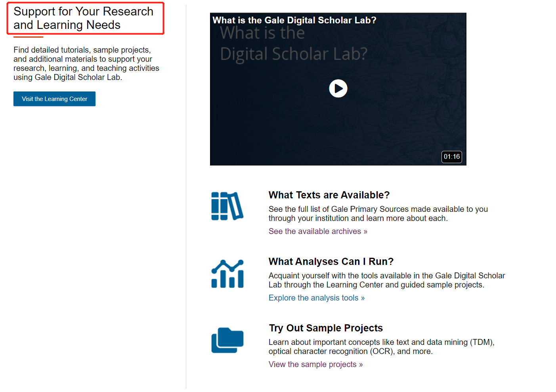Viewport: 556px width, 392px height.
Task: Select the Support for Your Research heading
Action: click(83, 18)
